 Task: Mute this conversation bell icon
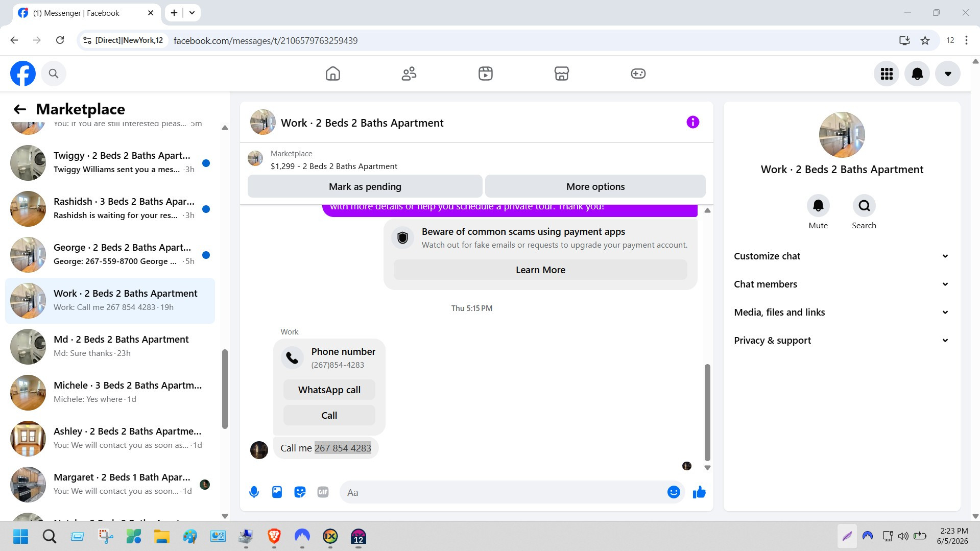[x=818, y=206]
